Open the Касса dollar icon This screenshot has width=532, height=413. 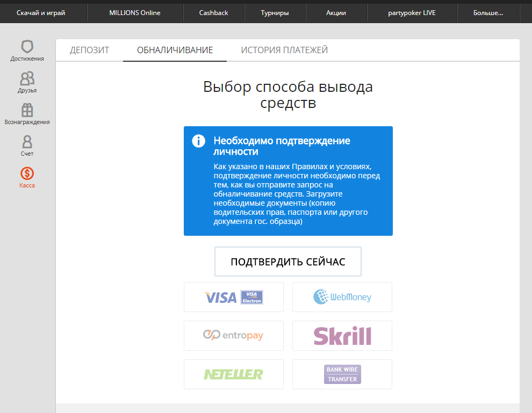tap(27, 173)
